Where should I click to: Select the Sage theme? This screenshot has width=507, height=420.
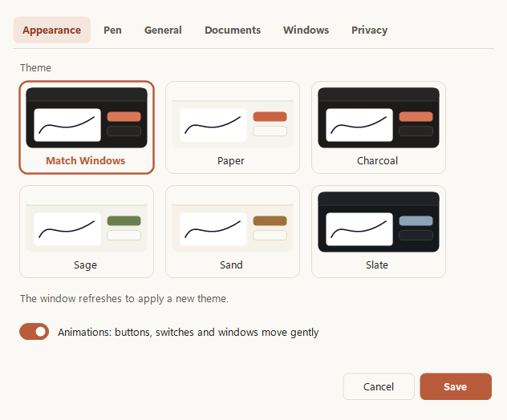pos(87,232)
